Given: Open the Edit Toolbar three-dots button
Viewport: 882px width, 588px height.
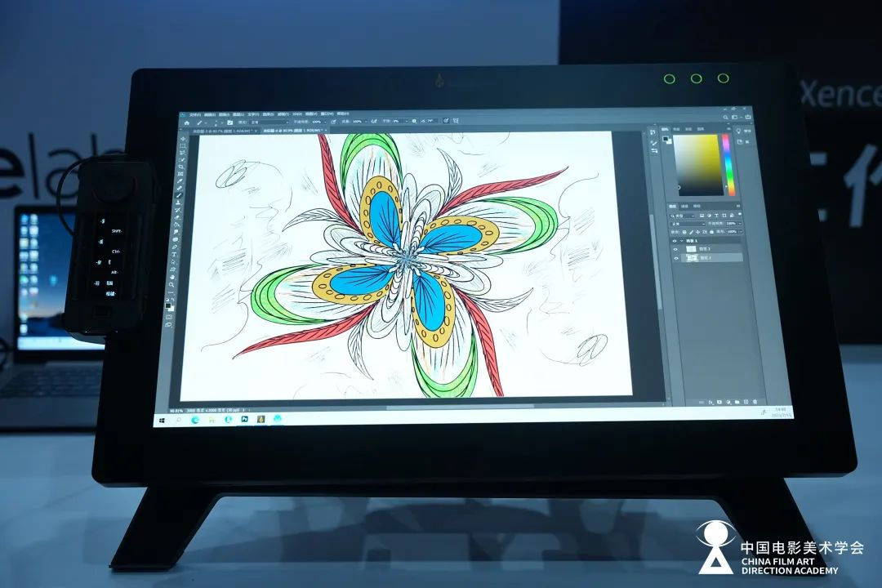Looking at the screenshot, I should pyautogui.click(x=171, y=292).
